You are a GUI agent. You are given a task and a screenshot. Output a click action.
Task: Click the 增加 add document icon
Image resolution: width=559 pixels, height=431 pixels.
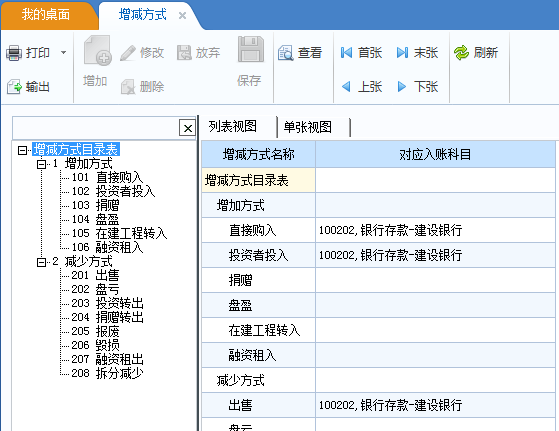pyautogui.click(x=97, y=51)
